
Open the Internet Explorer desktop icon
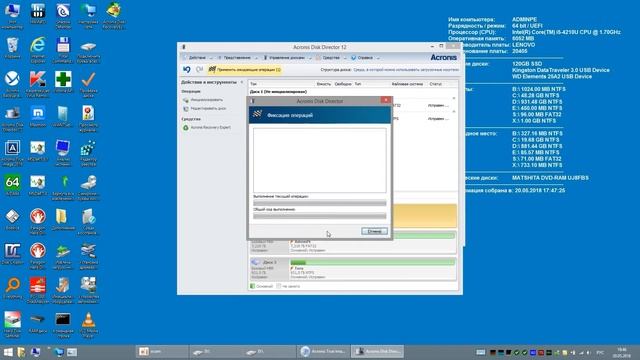click(38, 50)
